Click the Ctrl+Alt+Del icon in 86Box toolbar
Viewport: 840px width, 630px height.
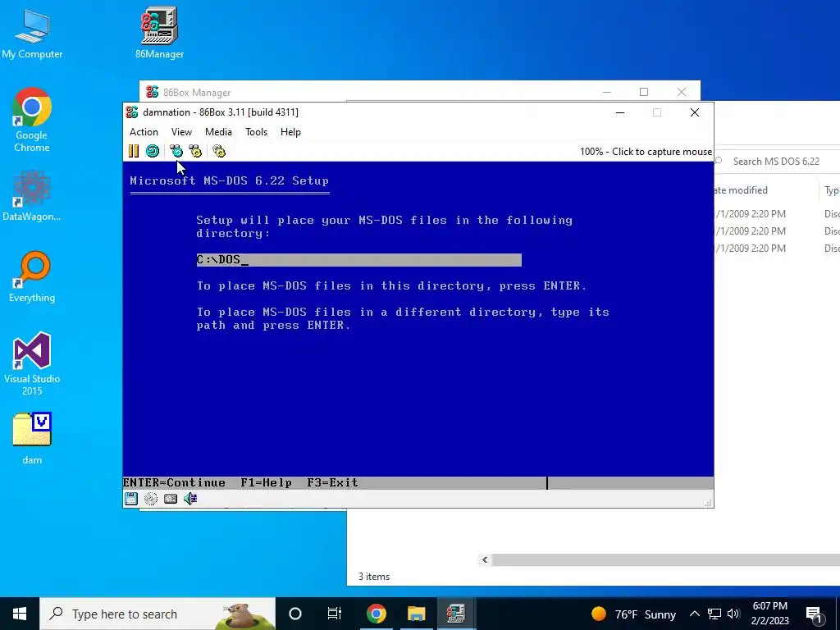pos(176,152)
